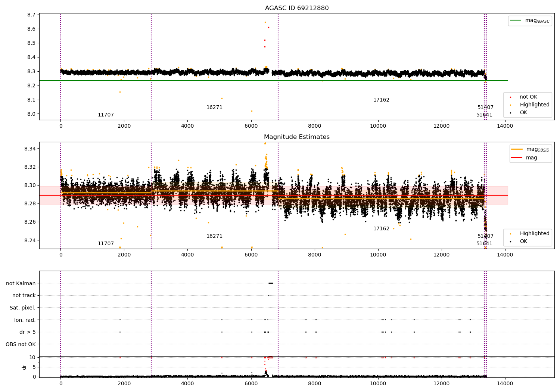Click the 'OBS not OK' row label
The width and height of the screenshot is (560, 392).
(21, 344)
